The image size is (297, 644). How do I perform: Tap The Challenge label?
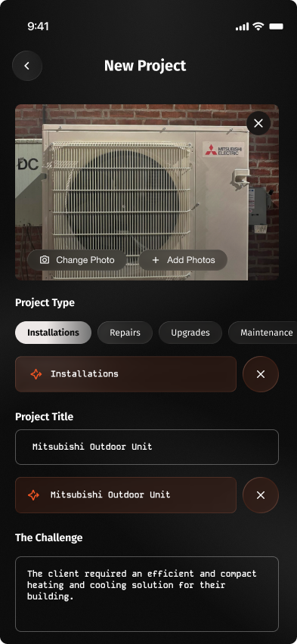[x=49, y=537]
